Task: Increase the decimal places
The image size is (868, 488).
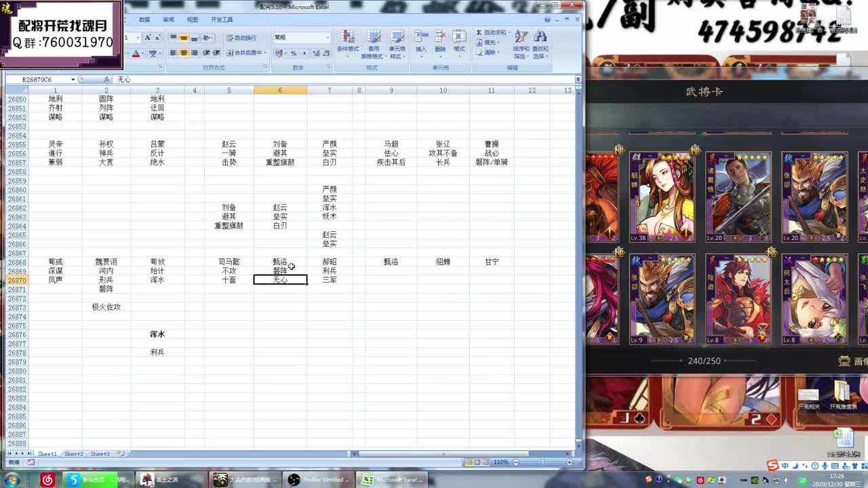Action: click(316, 53)
